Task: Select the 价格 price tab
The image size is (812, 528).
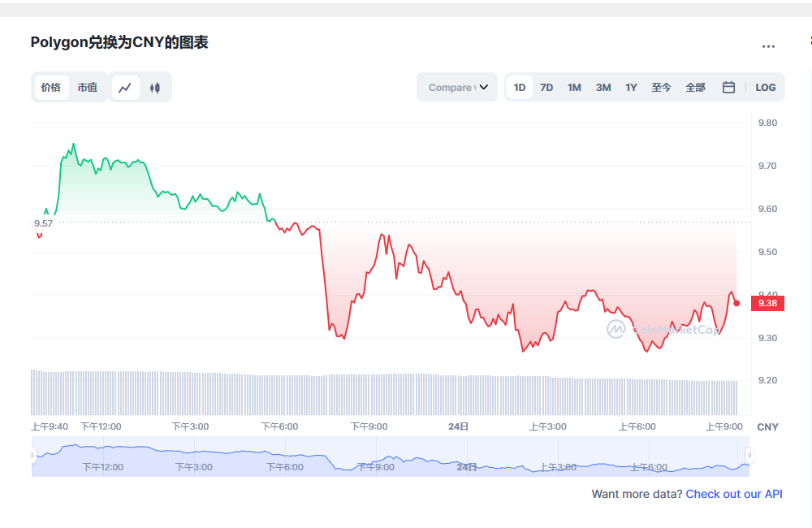Action: pos(50,87)
